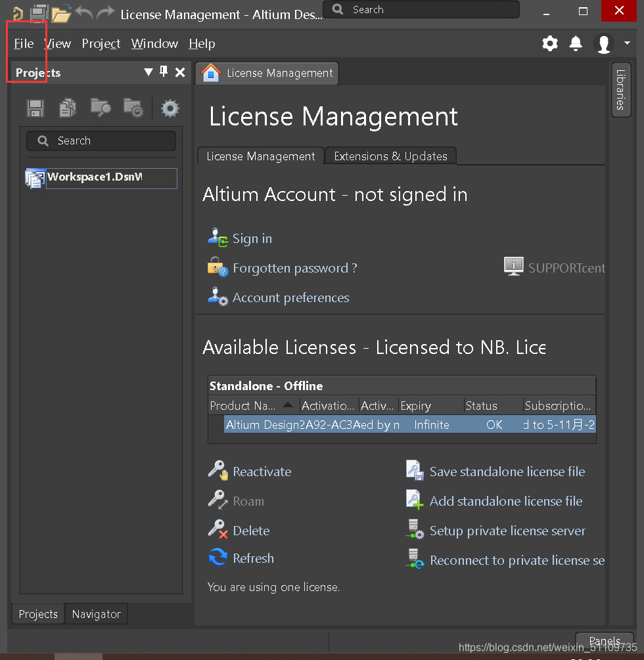644x660 pixels.
Task: Pin the Projects panel
Action: pyautogui.click(x=164, y=72)
